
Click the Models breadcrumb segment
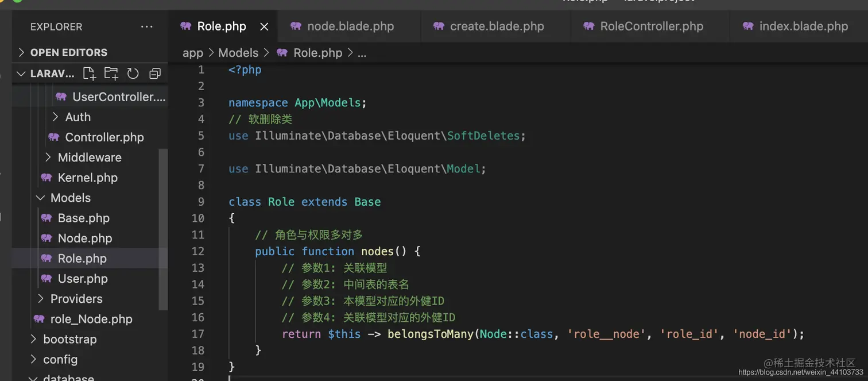[238, 53]
